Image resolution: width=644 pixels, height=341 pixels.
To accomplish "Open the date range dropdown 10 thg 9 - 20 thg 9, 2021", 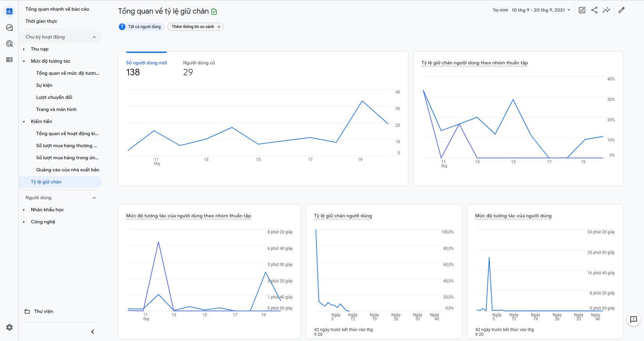I will [541, 10].
